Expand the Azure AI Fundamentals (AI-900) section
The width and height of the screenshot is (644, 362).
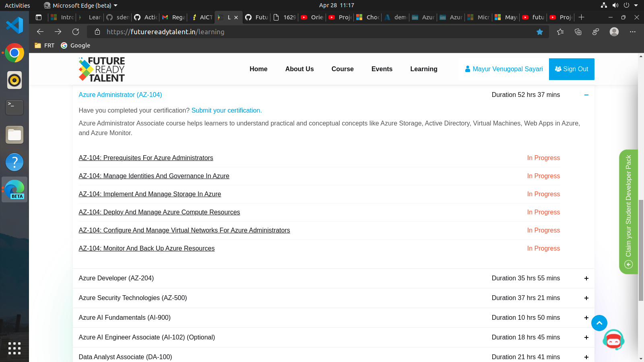tap(586, 318)
